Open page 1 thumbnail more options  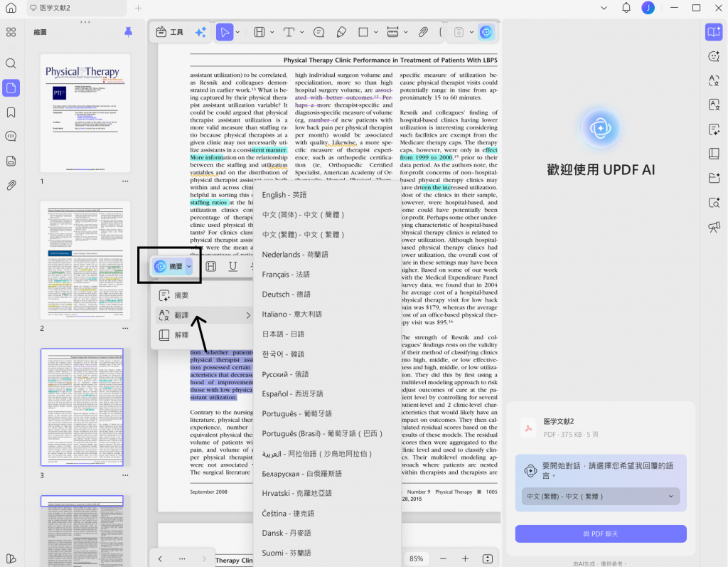[125, 181]
